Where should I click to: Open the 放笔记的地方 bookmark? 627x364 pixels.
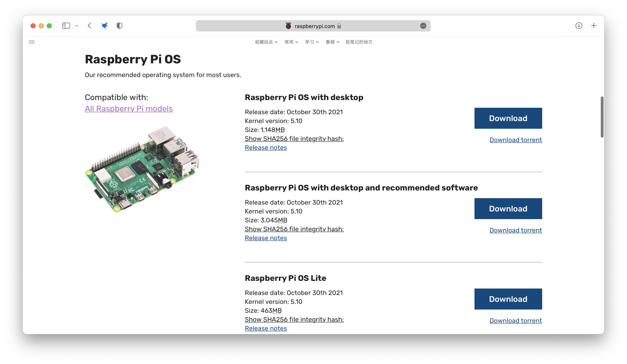(x=359, y=42)
